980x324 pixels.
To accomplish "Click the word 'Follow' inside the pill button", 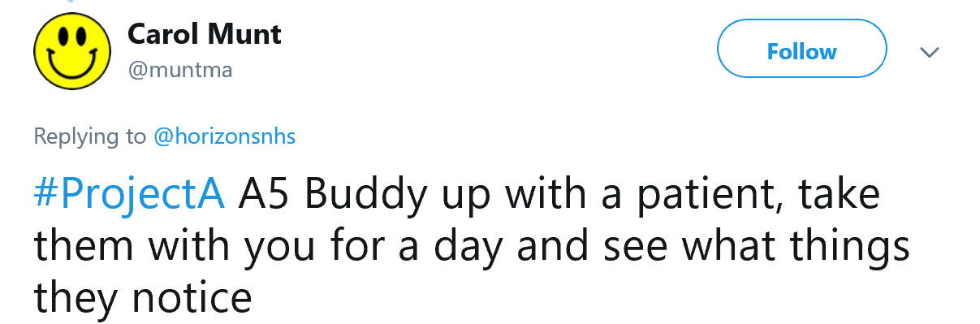I will [x=801, y=52].
